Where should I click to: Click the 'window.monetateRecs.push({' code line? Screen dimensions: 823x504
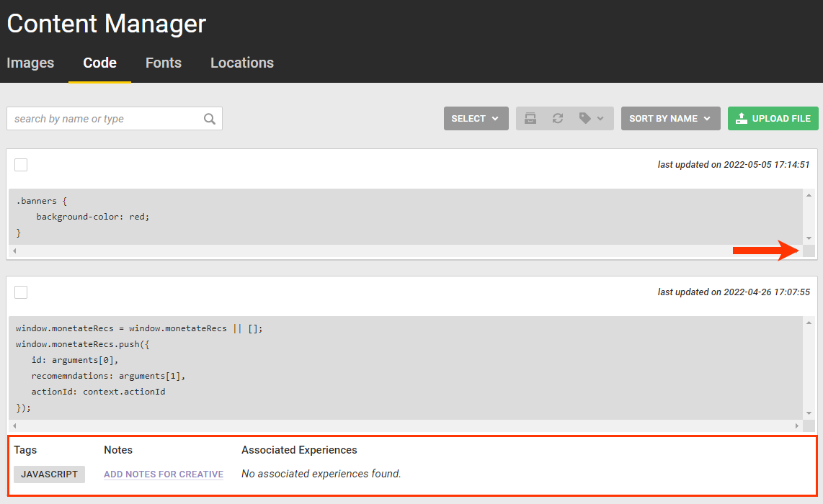(83, 344)
